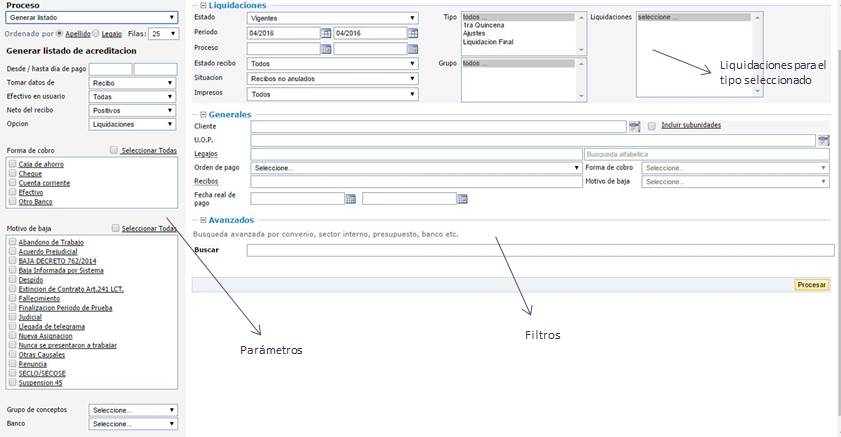
Task: Click the Cliente search lookup icon
Action: pos(634,126)
